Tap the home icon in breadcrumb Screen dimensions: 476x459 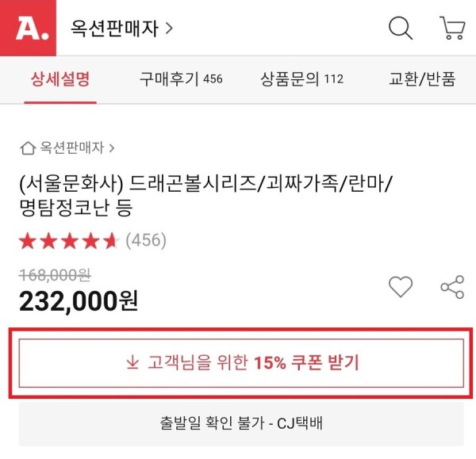pos(28,148)
